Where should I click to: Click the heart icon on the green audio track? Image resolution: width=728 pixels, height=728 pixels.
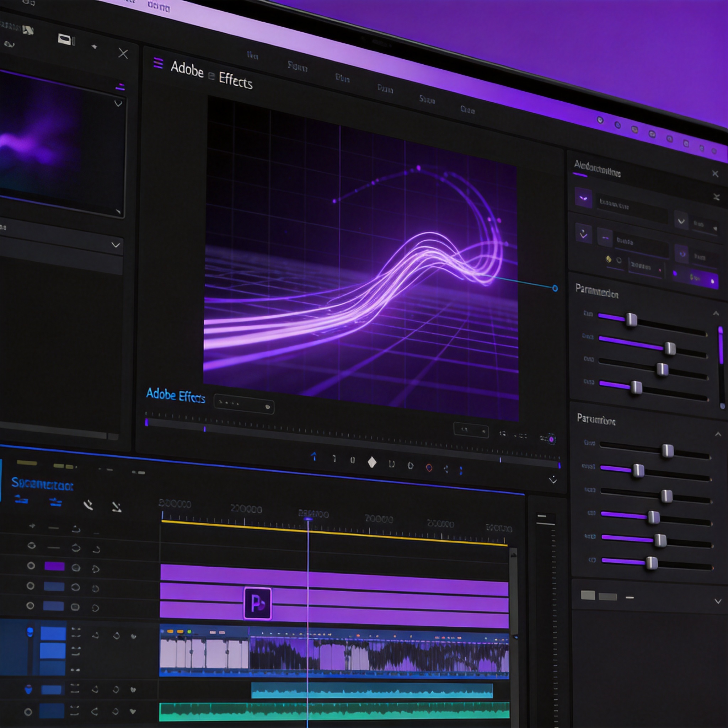[x=132, y=711]
